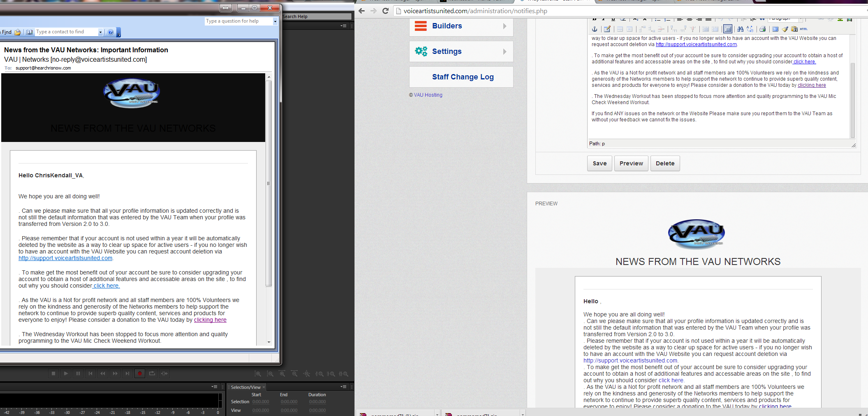Image resolution: width=868 pixels, height=416 pixels.
Task: Toggle the table gridlines button in editor
Action: click(x=727, y=29)
